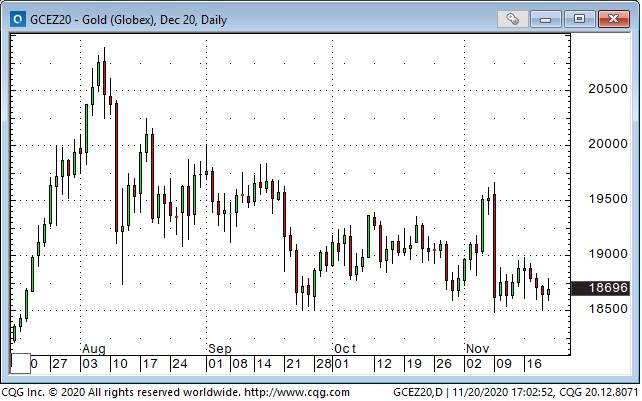This screenshot has height=401, width=642.
Task: Click the 08 date label on time axis
Action: [240, 364]
